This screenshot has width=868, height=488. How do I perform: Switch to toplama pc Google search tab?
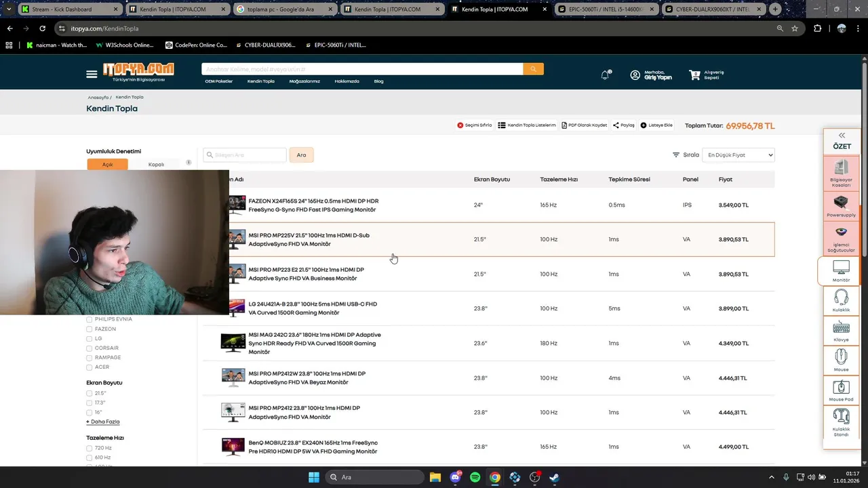(285, 9)
